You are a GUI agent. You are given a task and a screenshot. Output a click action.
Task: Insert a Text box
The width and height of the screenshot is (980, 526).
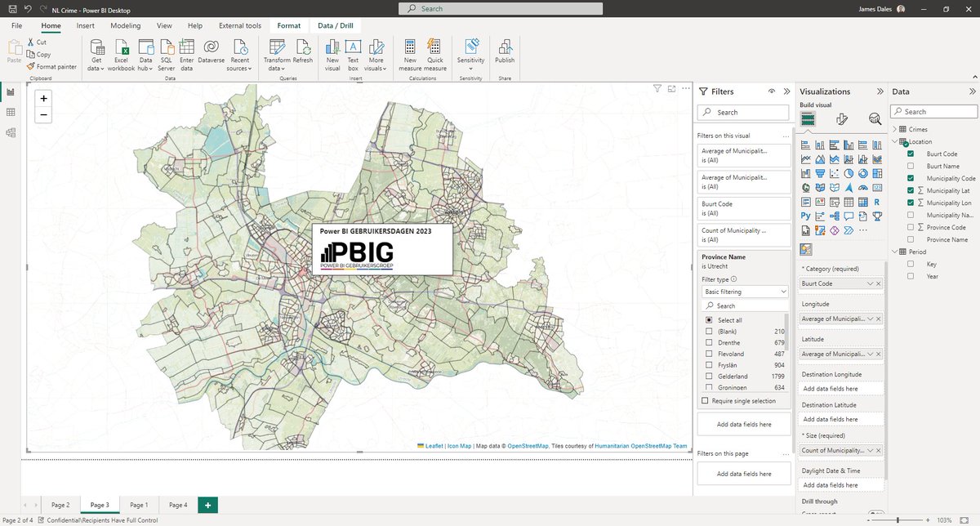[x=354, y=54]
